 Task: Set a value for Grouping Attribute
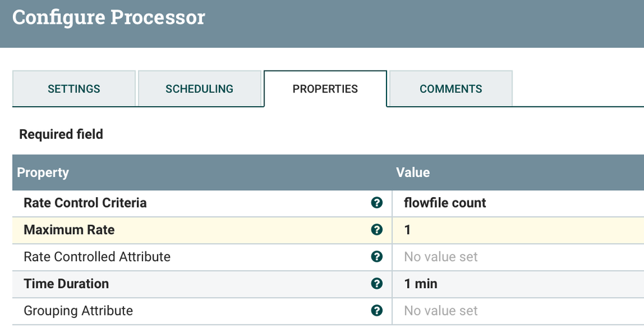[x=441, y=311]
